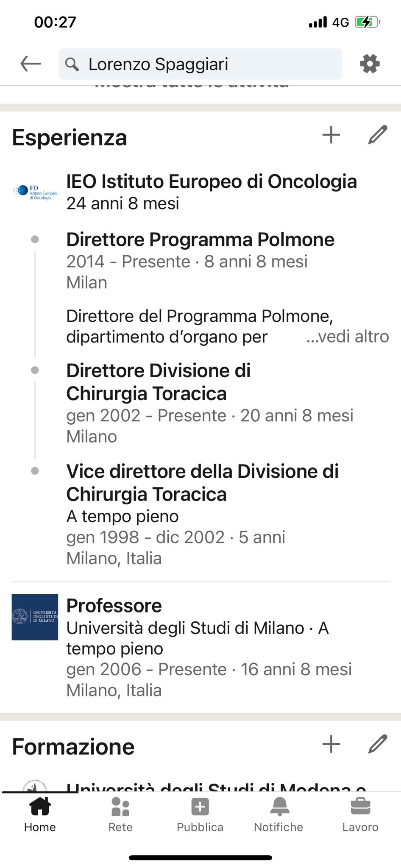Image resolution: width=401 pixels, height=868 pixels.
Task: Open Direttore Programma Polmone position
Action: coord(200,240)
